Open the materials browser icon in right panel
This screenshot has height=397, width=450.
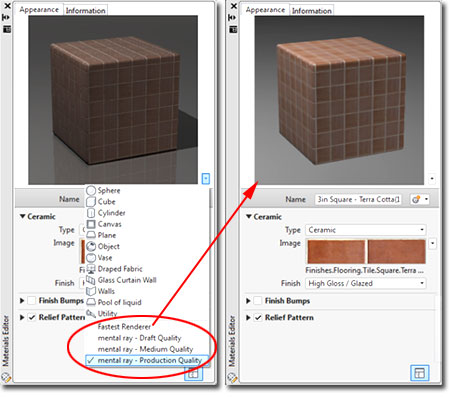click(x=419, y=373)
